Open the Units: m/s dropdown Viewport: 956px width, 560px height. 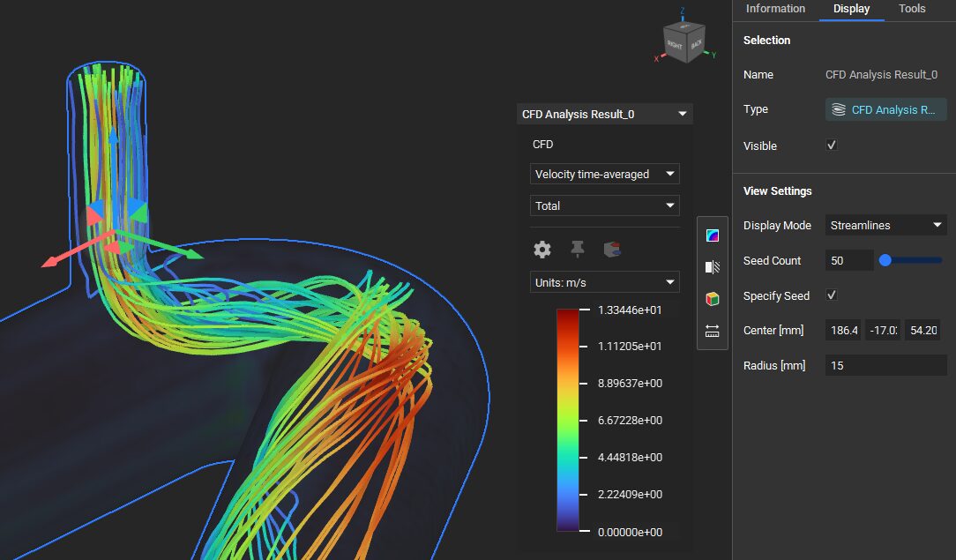click(x=605, y=282)
